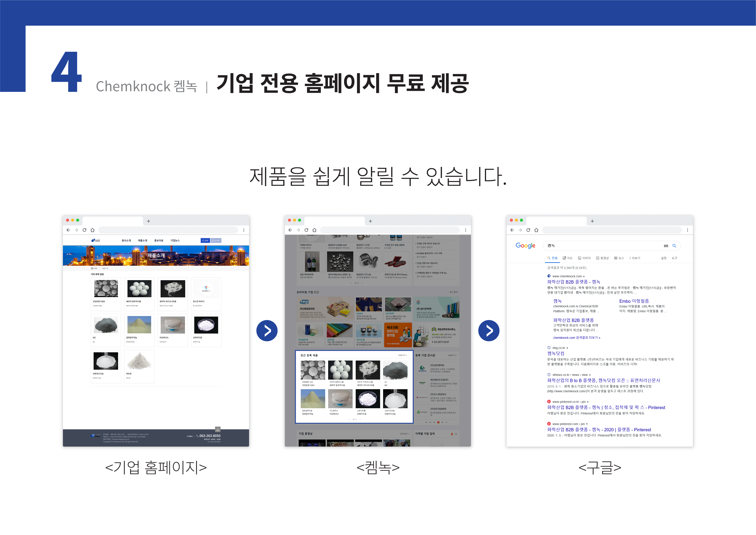Open new tab in Google browser window
The height and width of the screenshot is (535, 756).
pos(592,221)
